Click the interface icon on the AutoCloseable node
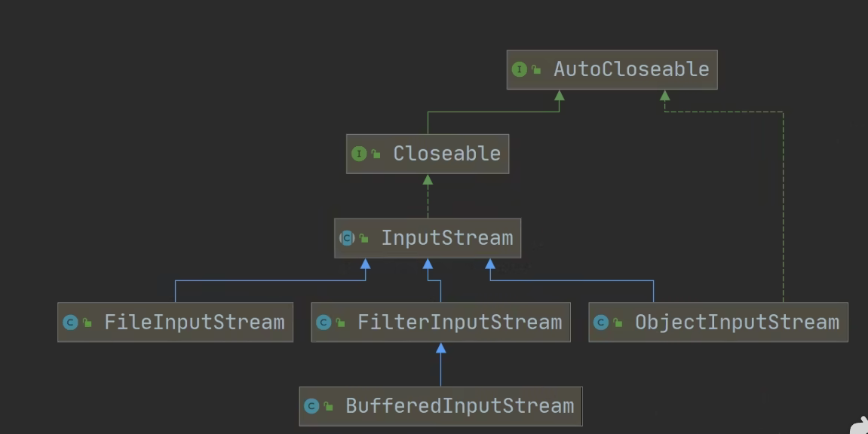868x434 pixels. click(519, 69)
